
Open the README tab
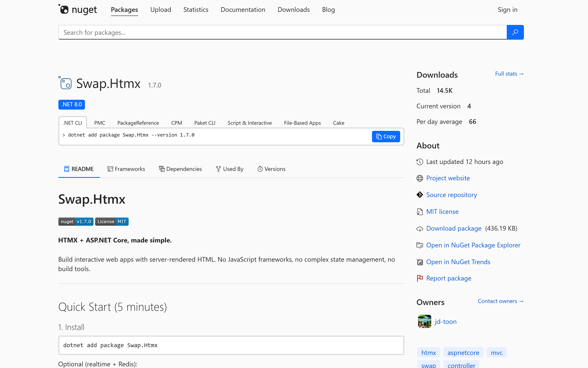click(x=79, y=169)
